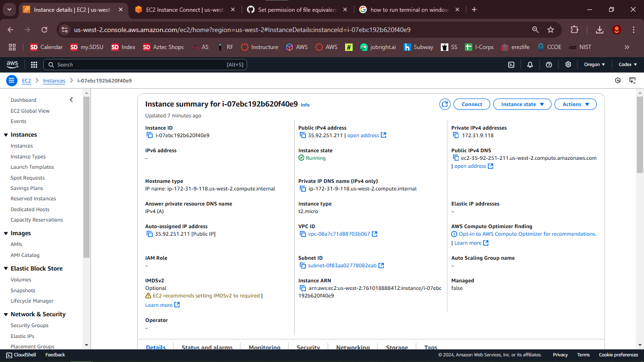Collapse the Elastic Block Store section
The image size is (644, 362).
pyautogui.click(x=6, y=269)
